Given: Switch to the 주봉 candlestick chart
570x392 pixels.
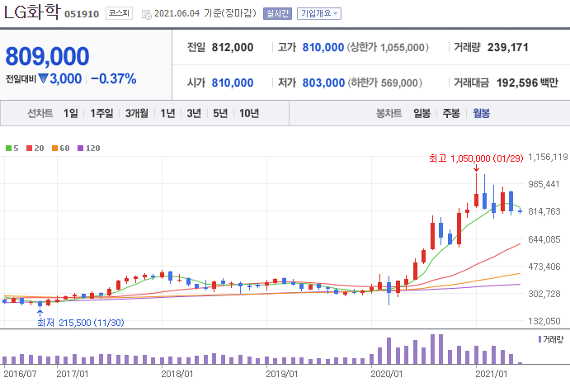Looking at the screenshot, I should pyautogui.click(x=451, y=113).
